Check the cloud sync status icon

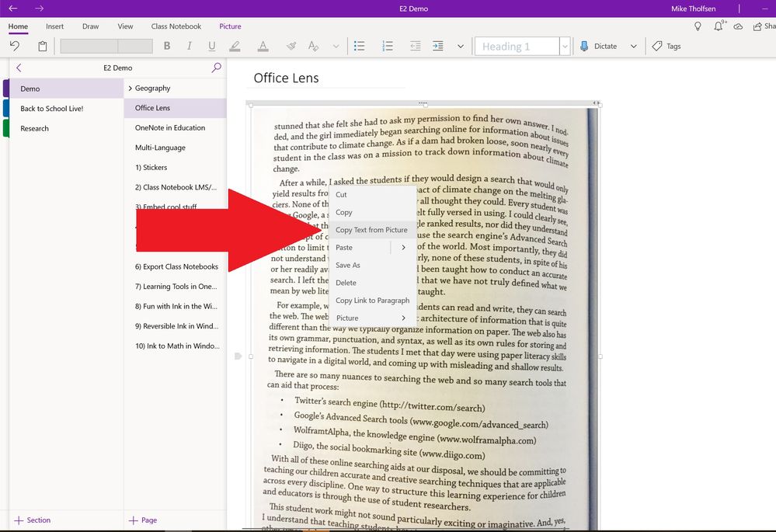coord(738,26)
